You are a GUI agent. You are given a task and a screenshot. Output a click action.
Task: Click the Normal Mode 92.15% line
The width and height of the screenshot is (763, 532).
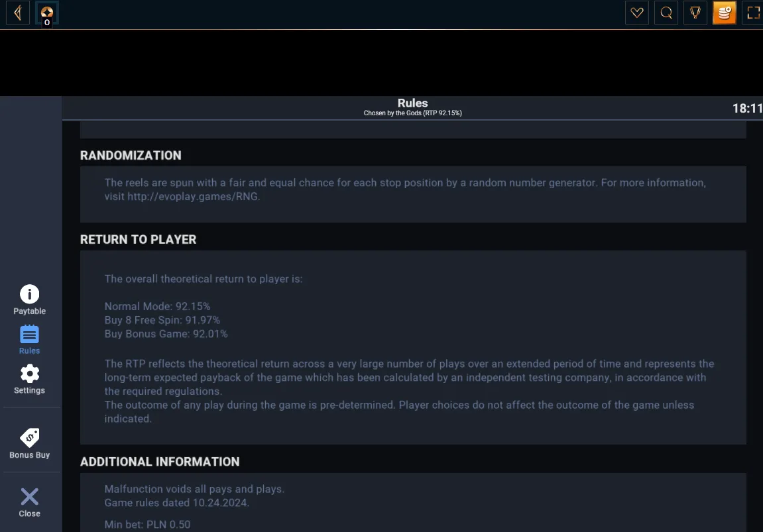click(157, 306)
